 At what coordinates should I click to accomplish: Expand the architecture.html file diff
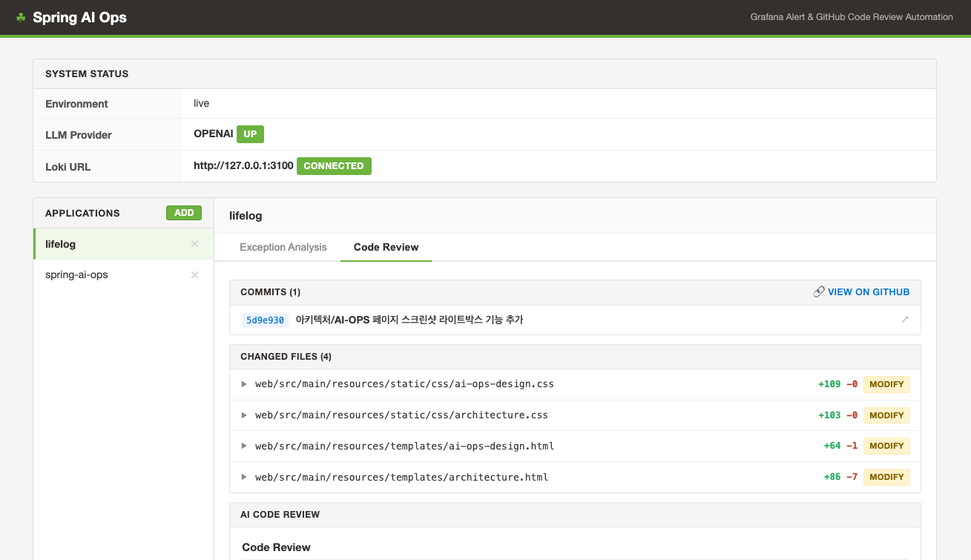tap(244, 477)
